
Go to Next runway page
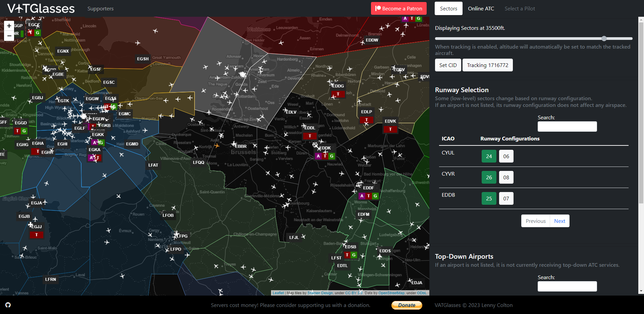pos(559,221)
